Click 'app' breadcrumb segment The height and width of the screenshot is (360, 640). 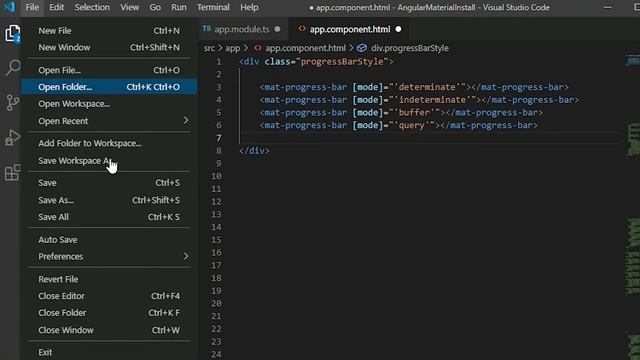click(233, 48)
